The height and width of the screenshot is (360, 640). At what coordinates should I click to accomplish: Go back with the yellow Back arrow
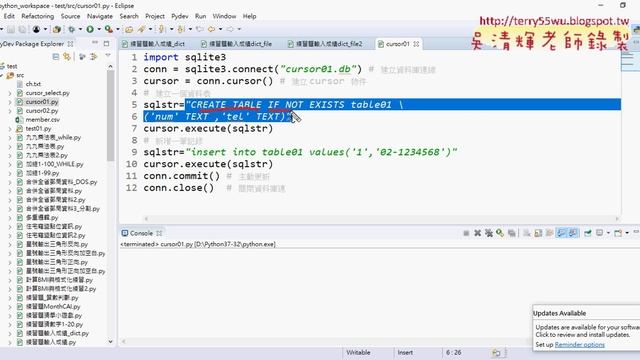(x=211, y=29)
